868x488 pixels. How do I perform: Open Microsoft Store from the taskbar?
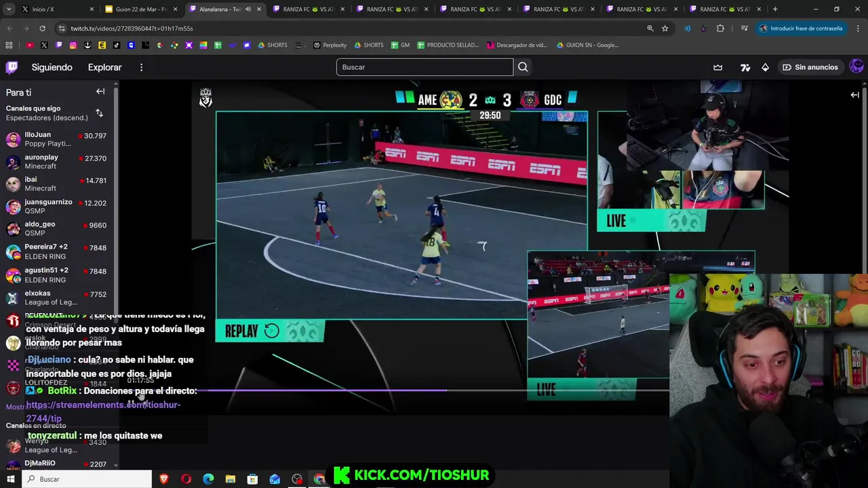click(x=252, y=479)
